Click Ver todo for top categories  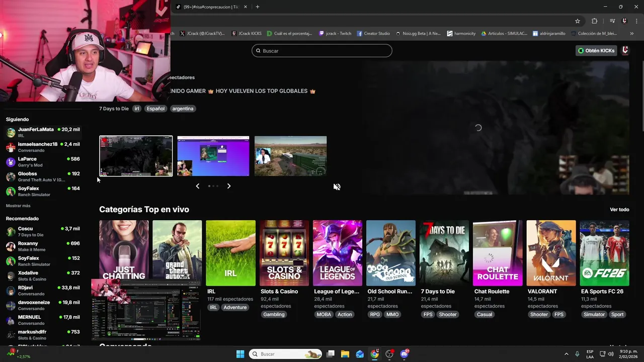click(x=619, y=210)
